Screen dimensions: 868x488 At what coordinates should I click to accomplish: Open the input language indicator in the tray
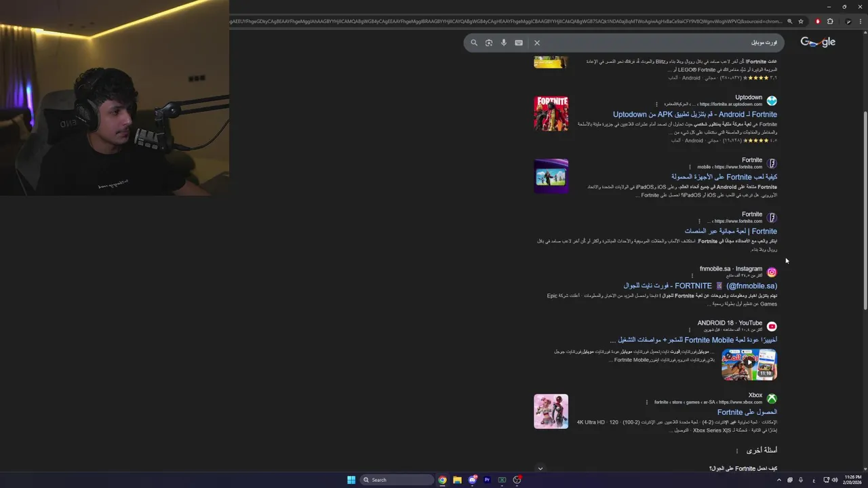[814, 480]
